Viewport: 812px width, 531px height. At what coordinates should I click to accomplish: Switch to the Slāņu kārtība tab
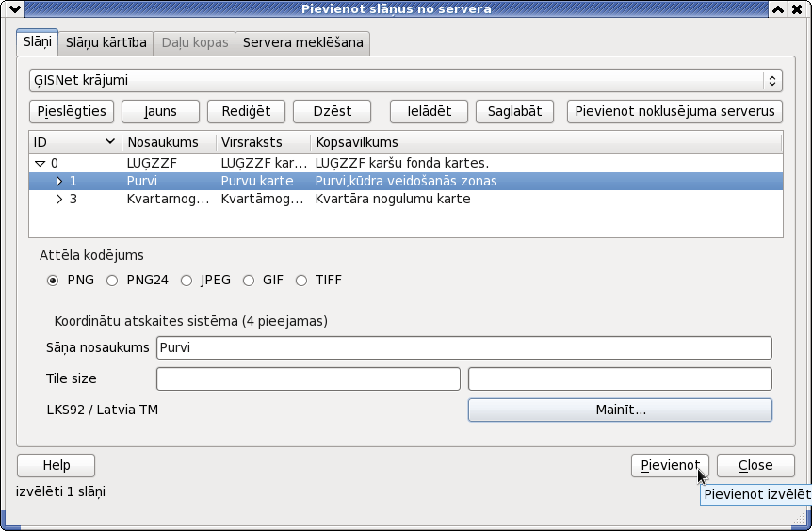coord(106,43)
